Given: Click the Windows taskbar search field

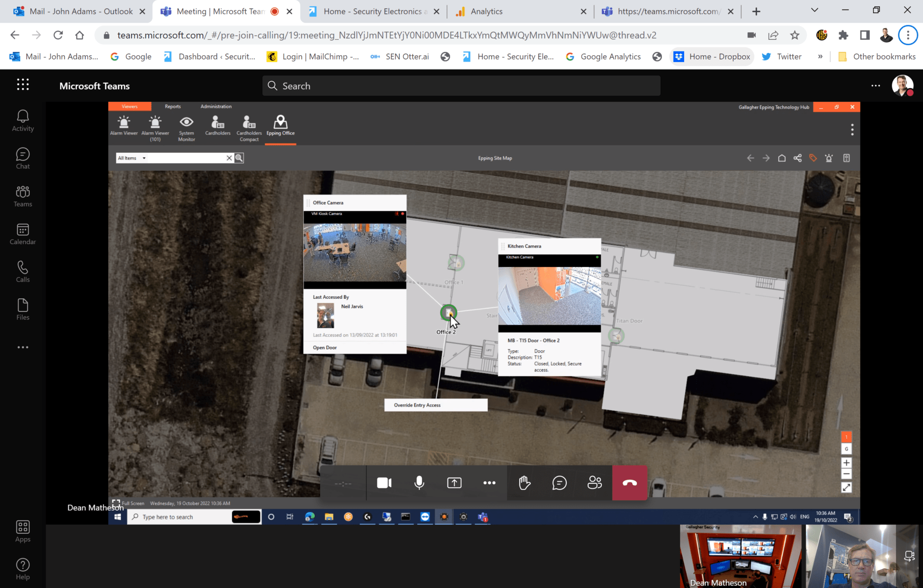Looking at the screenshot, I should (187, 517).
